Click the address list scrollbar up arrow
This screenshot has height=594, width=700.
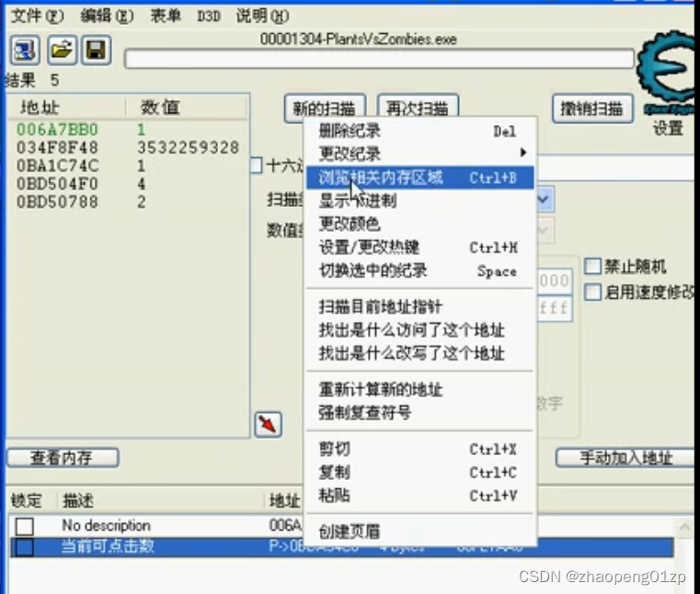684,528
